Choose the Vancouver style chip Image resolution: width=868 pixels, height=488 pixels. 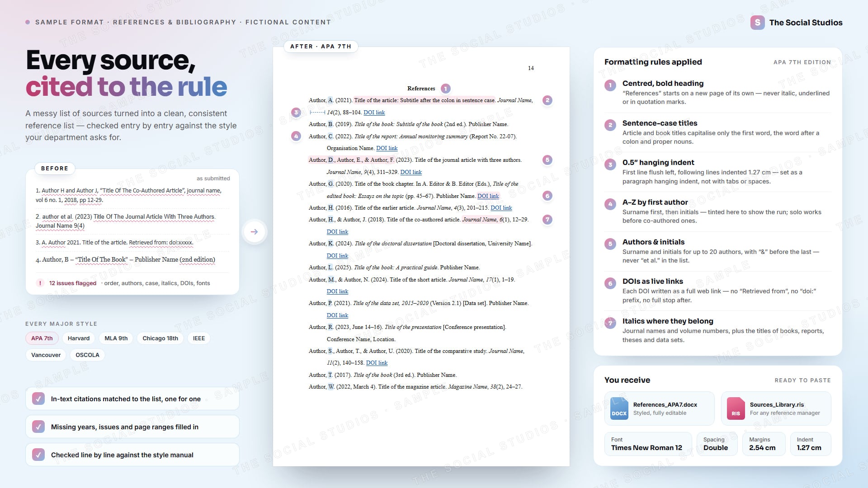pos(46,355)
